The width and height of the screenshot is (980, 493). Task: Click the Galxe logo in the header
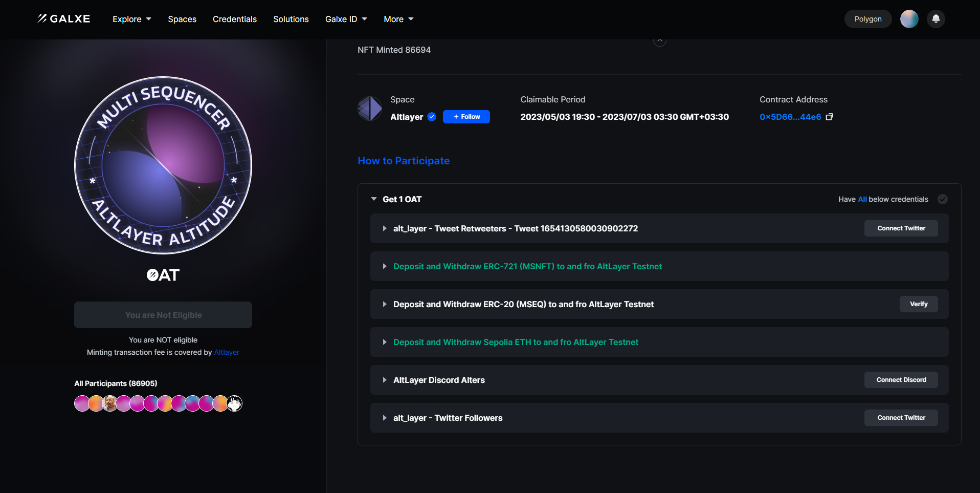pos(63,19)
